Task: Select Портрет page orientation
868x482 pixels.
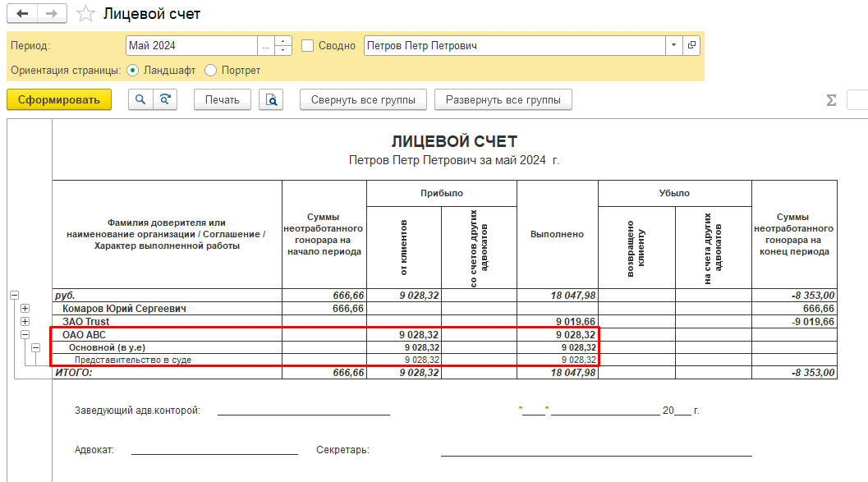Action: (210, 71)
